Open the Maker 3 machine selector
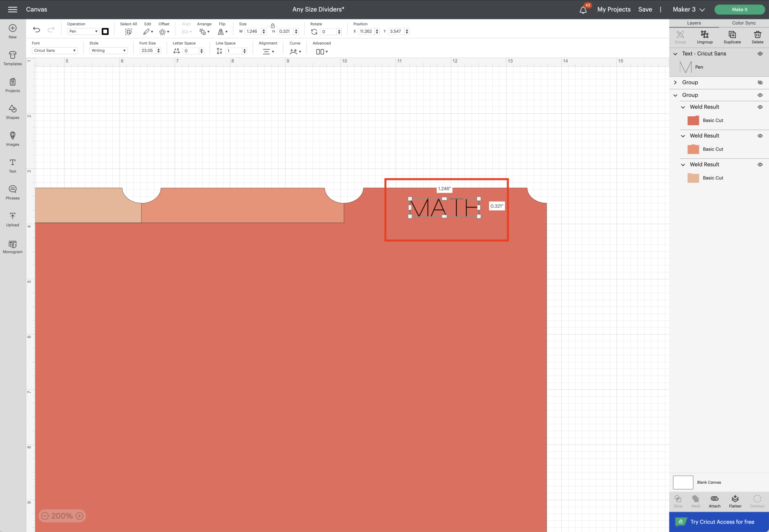The height and width of the screenshot is (532, 769). coord(688,9)
